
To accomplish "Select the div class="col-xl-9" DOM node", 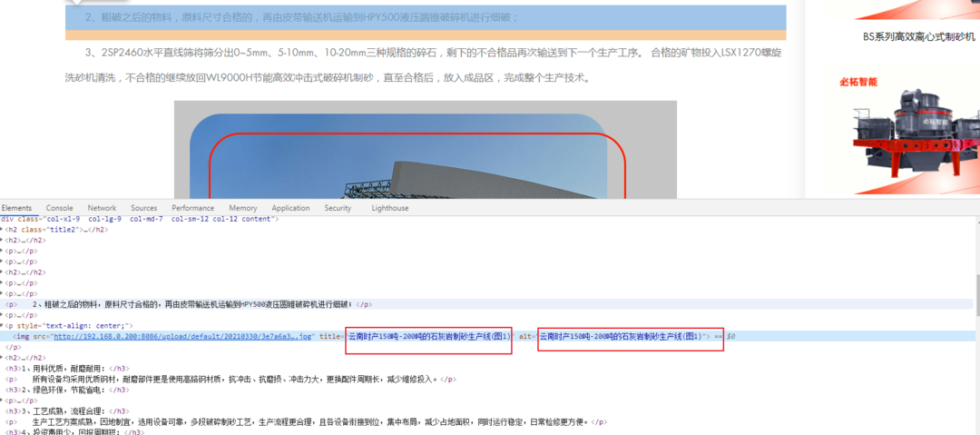I will click(x=136, y=219).
